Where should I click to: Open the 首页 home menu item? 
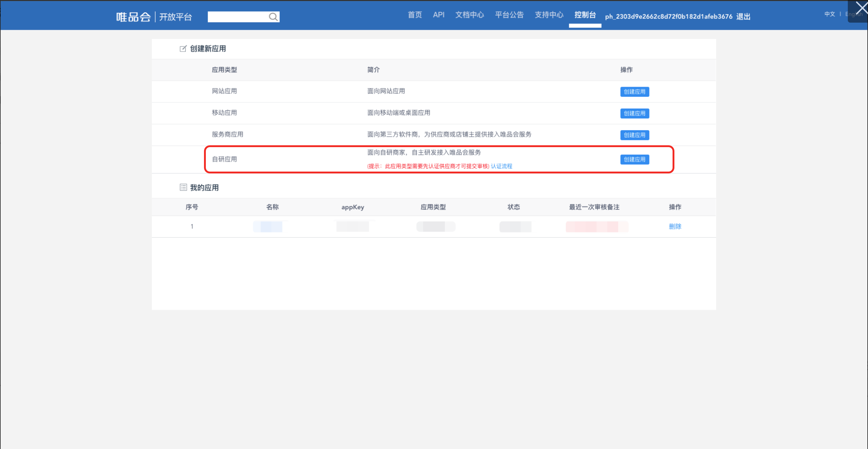(414, 15)
